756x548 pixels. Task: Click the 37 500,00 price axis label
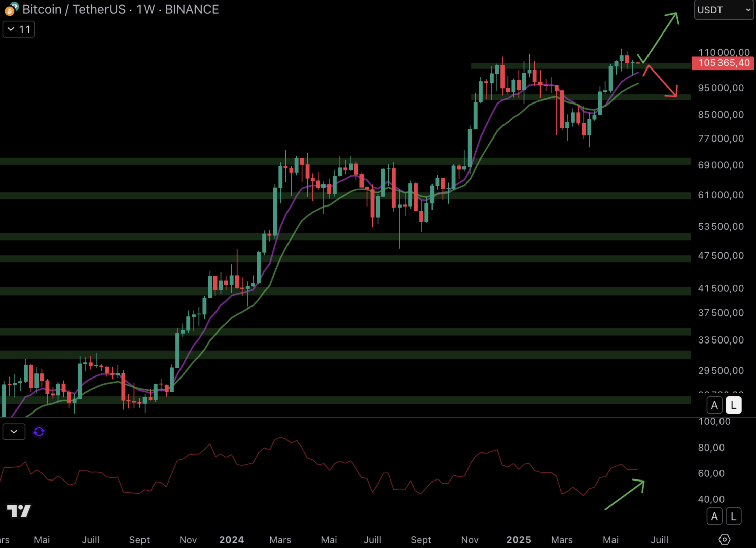[721, 313]
